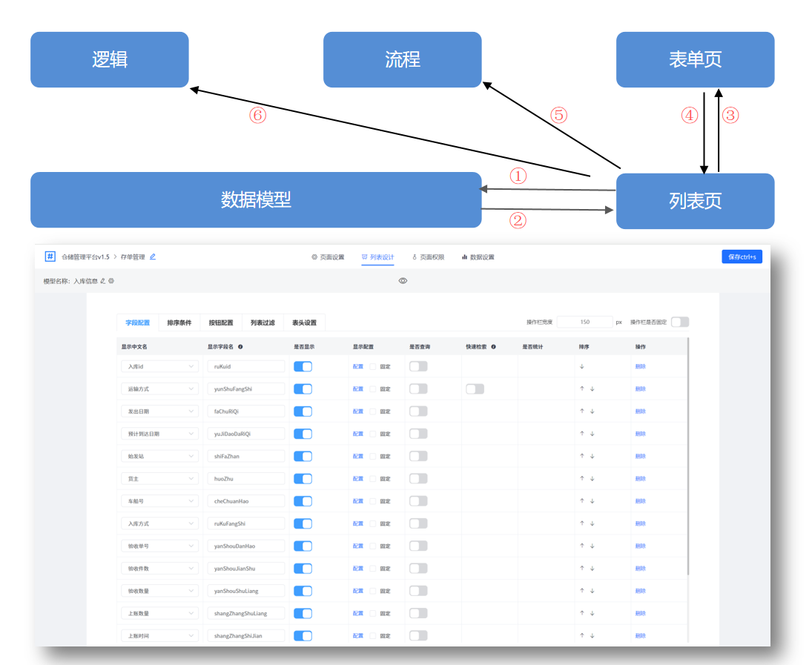Viewport: 812px width, 665px height.
Task: Move 验收单号 row down
Action: (592, 546)
